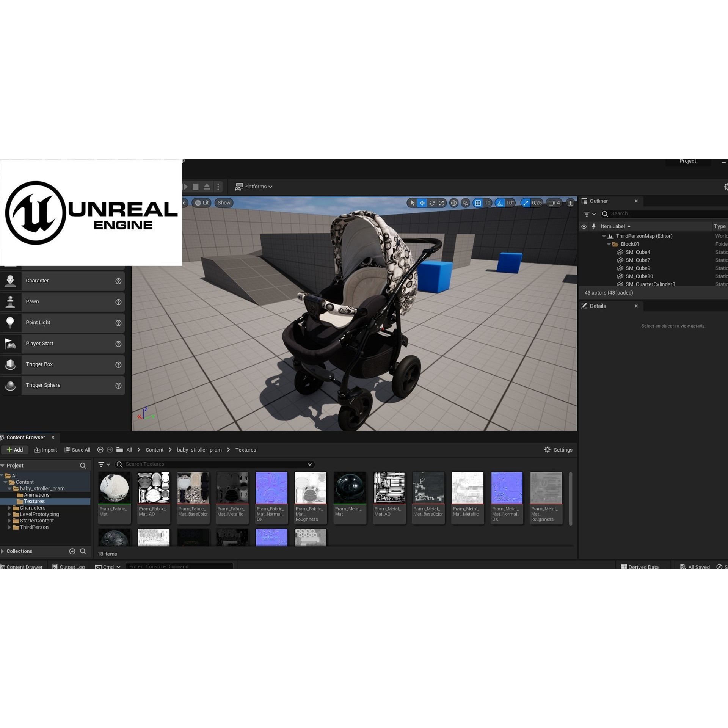Expand the StarterContent folder
The width and height of the screenshot is (728, 728).
point(9,521)
